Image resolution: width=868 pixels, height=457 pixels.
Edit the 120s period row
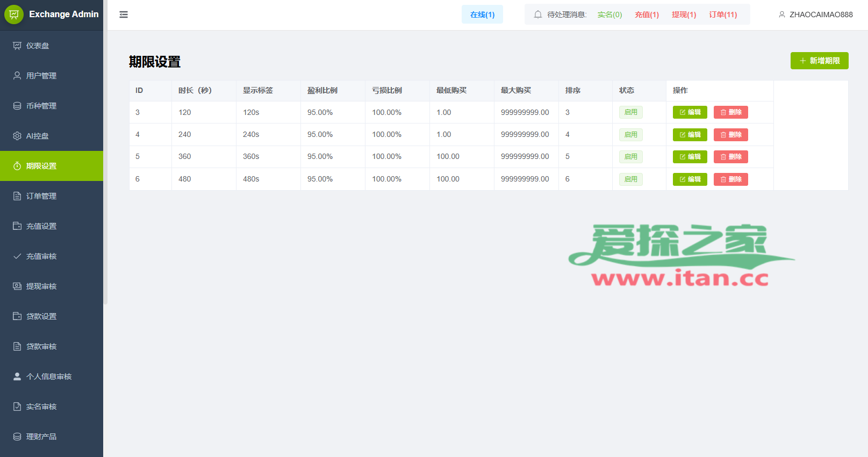(690, 112)
